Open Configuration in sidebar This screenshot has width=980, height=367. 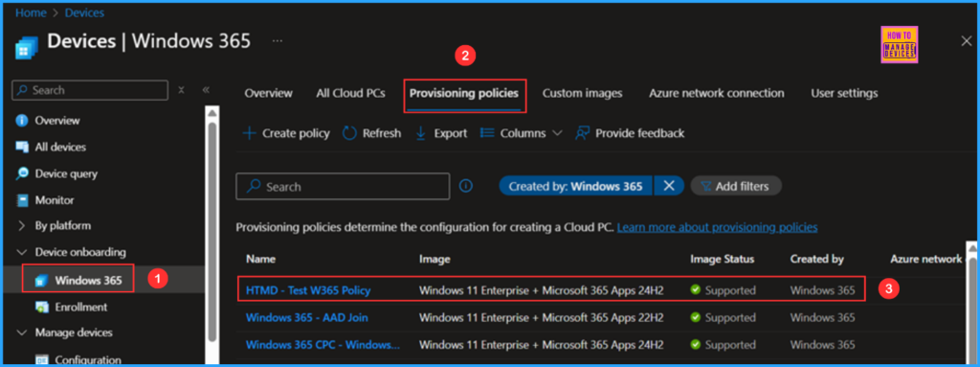click(88, 360)
